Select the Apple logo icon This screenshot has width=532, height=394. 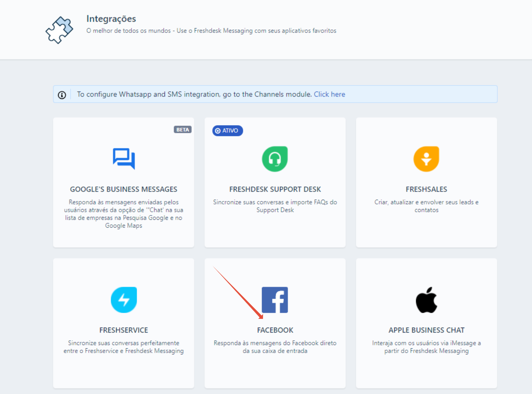pyautogui.click(x=427, y=300)
